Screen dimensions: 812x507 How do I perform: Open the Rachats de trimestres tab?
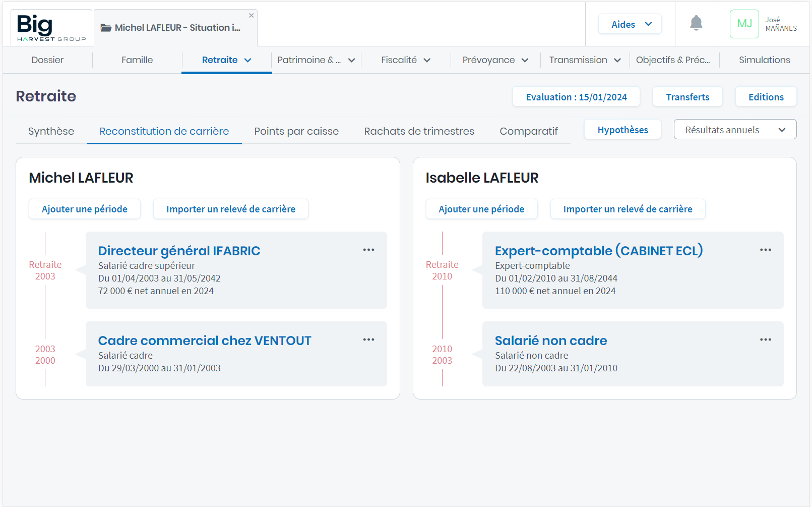pos(419,131)
